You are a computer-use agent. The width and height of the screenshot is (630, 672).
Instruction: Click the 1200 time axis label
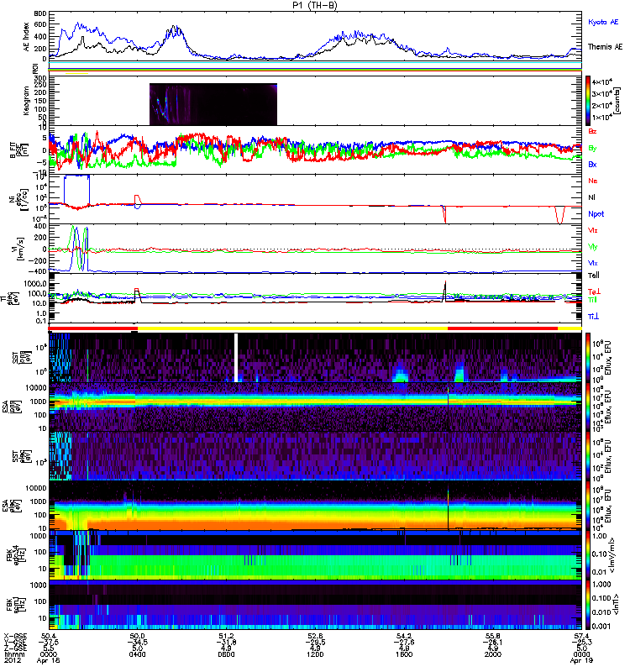tap(315, 655)
